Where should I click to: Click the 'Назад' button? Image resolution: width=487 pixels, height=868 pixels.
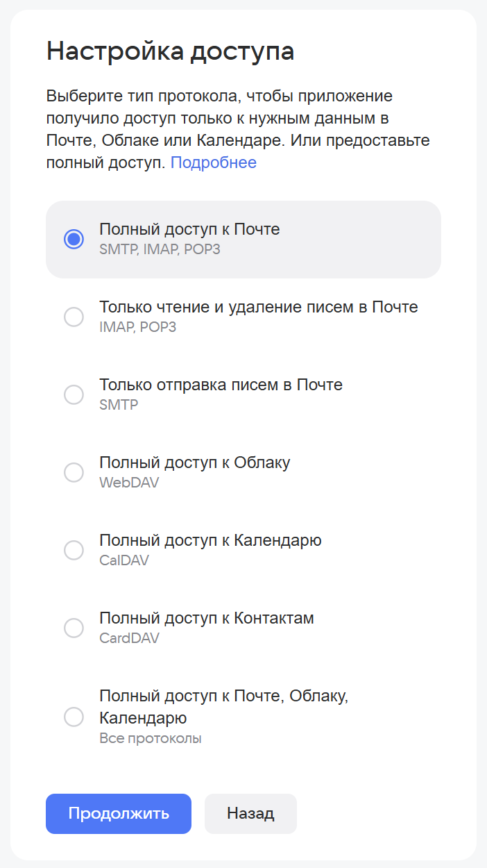(x=250, y=813)
